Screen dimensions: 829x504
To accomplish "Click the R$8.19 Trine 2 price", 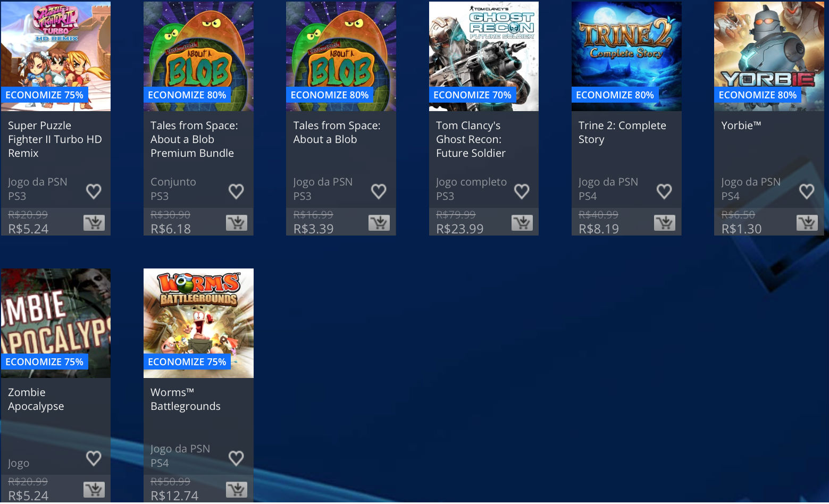I will (x=599, y=229).
